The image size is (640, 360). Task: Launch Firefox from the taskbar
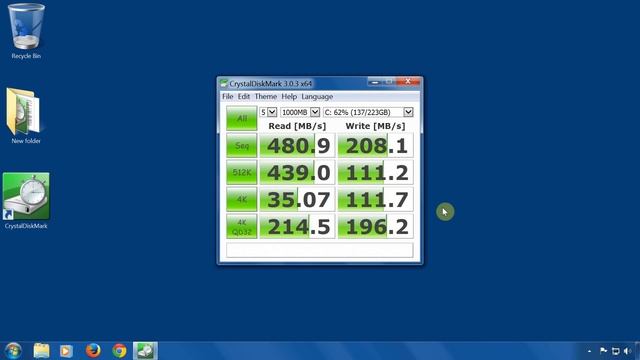pos(93,350)
